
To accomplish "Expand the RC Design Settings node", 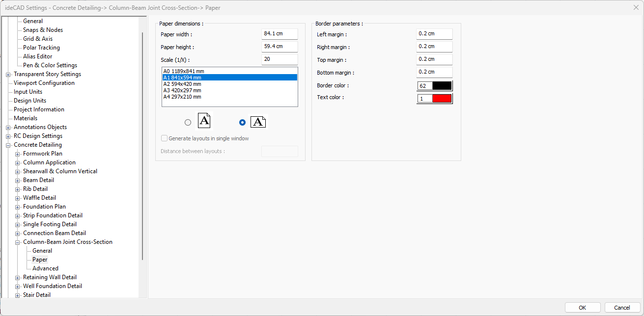I will point(8,136).
